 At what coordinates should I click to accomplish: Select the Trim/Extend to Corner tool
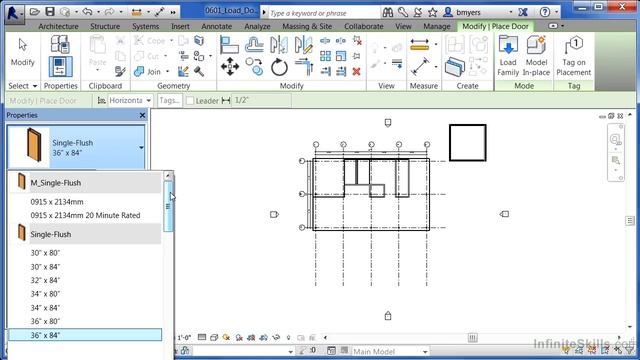[304, 67]
